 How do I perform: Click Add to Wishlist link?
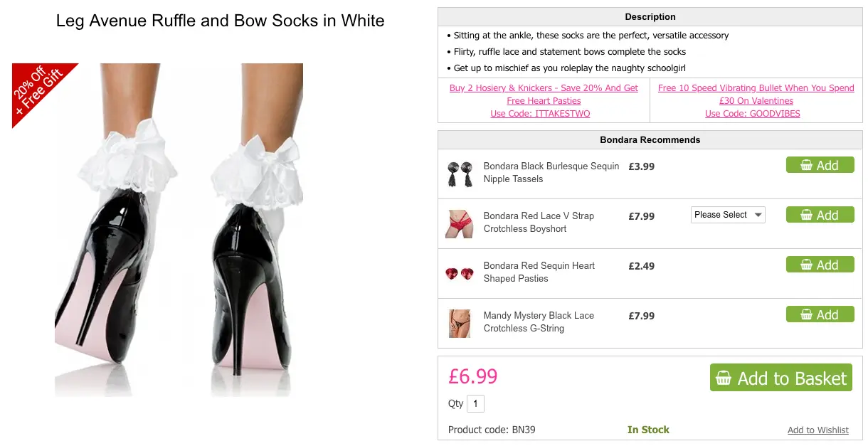817,430
